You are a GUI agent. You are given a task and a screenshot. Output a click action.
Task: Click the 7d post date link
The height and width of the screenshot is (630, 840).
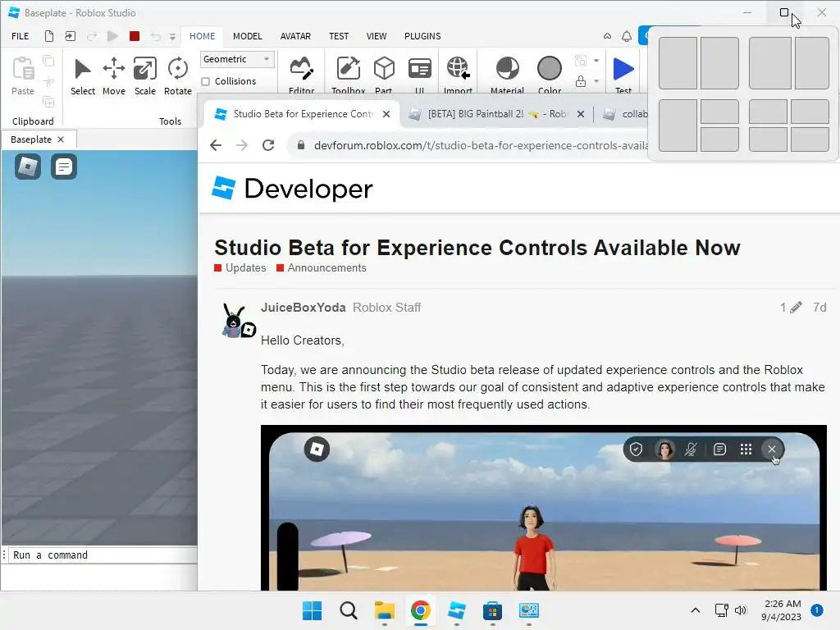[x=819, y=308]
